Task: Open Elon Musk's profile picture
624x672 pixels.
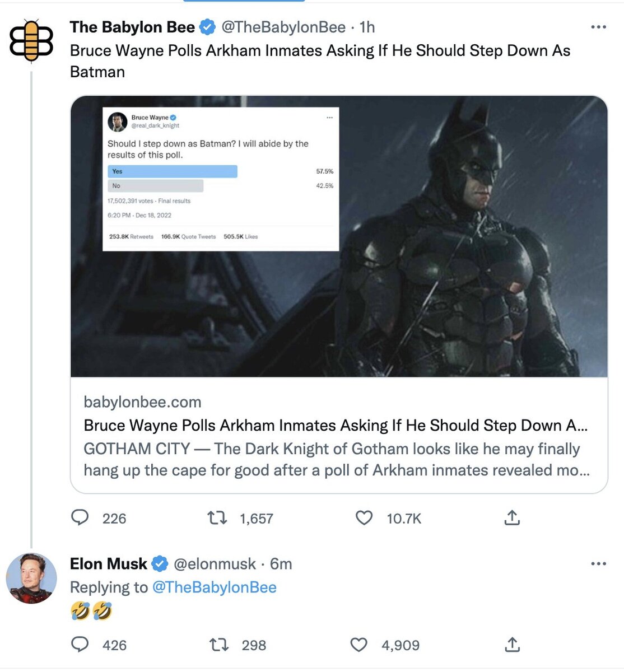Action: (x=31, y=578)
